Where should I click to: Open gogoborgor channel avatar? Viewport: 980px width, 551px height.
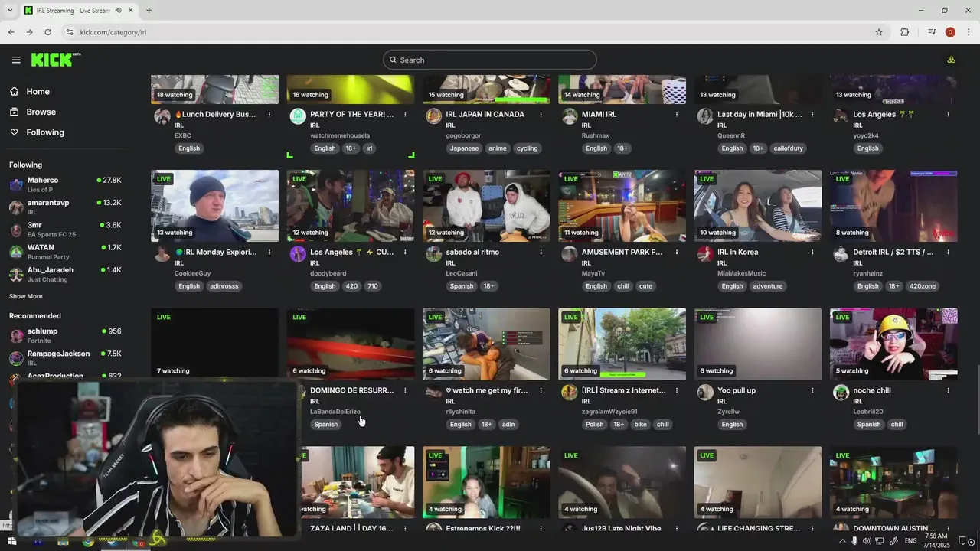click(433, 116)
